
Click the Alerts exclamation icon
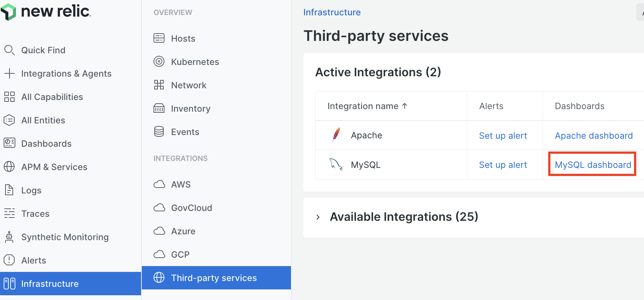[10, 260]
